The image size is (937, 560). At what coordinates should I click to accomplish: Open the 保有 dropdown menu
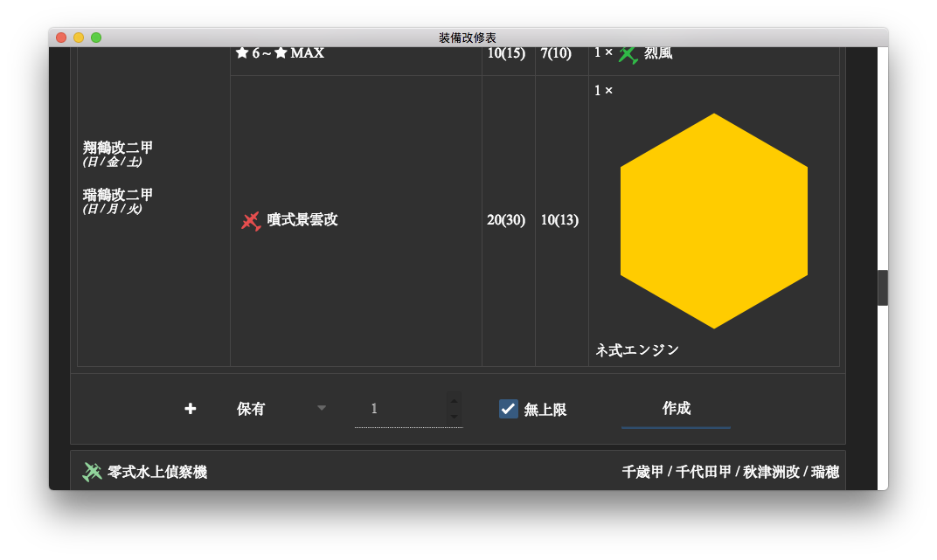(x=281, y=409)
